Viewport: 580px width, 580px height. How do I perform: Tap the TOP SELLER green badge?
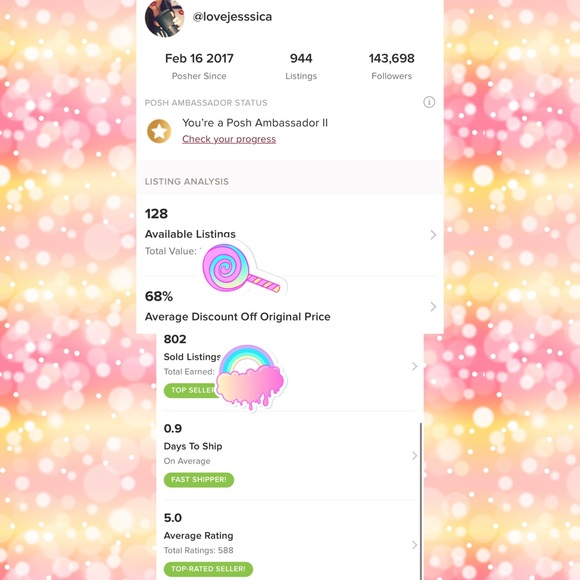[191, 391]
